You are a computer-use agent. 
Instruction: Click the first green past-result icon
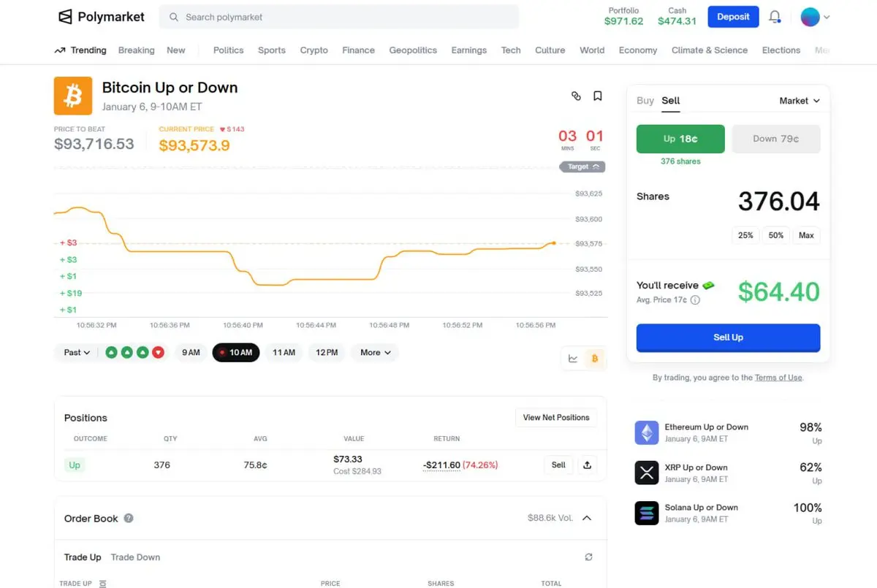[111, 353]
